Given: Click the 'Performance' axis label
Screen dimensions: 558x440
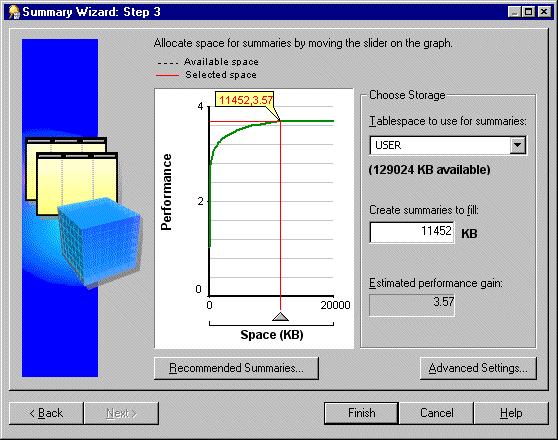Looking at the screenshot, I should [x=166, y=192].
